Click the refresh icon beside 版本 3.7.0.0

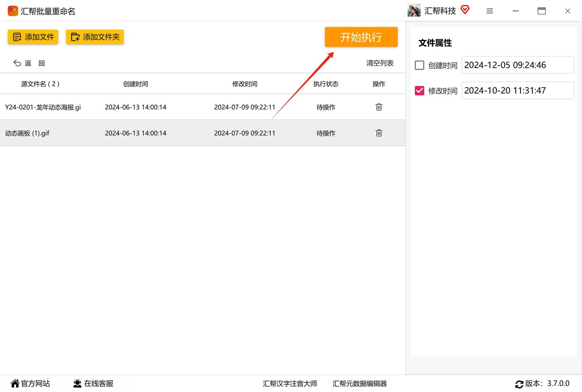[519, 384]
